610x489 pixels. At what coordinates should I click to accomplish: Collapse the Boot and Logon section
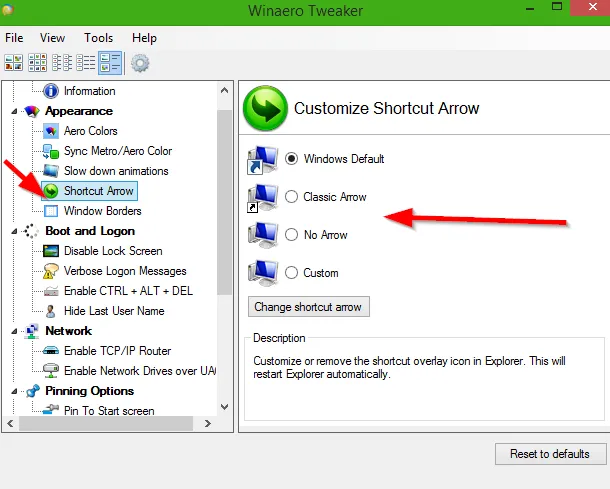click(x=14, y=231)
